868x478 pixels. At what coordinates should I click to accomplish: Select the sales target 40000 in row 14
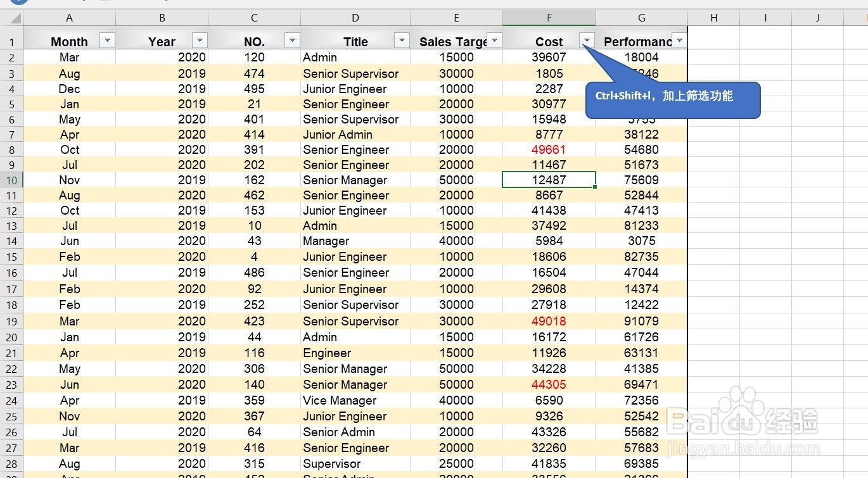456,241
